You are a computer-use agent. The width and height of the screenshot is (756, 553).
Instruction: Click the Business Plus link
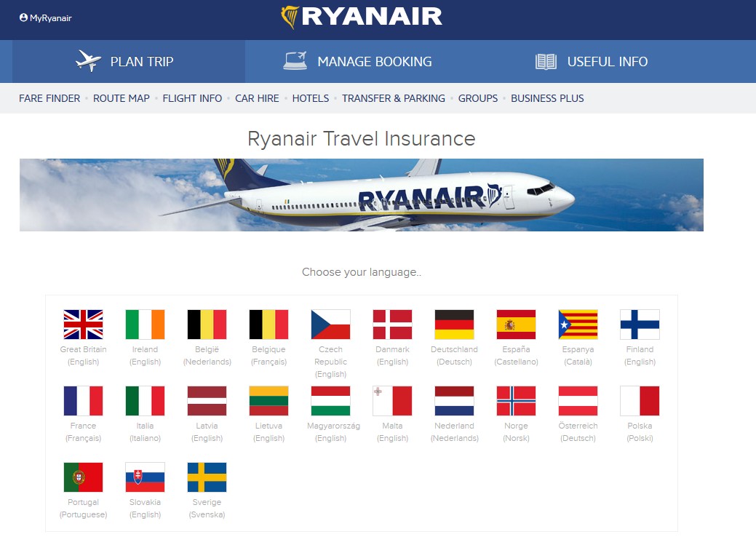(x=547, y=98)
